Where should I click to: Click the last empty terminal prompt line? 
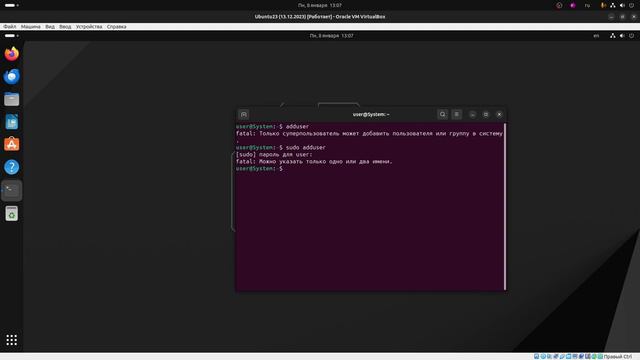(260, 169)
